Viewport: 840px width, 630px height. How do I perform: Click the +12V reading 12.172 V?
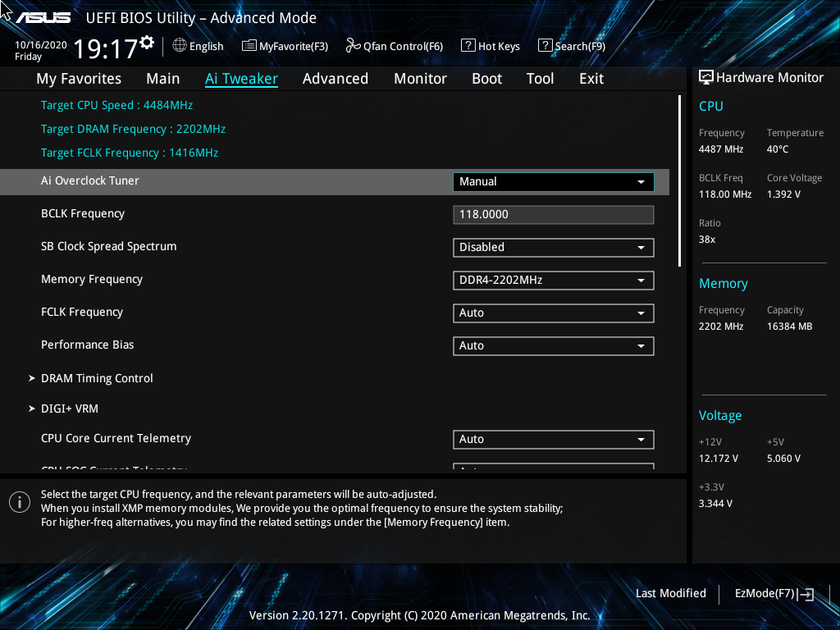pos(719,459)
